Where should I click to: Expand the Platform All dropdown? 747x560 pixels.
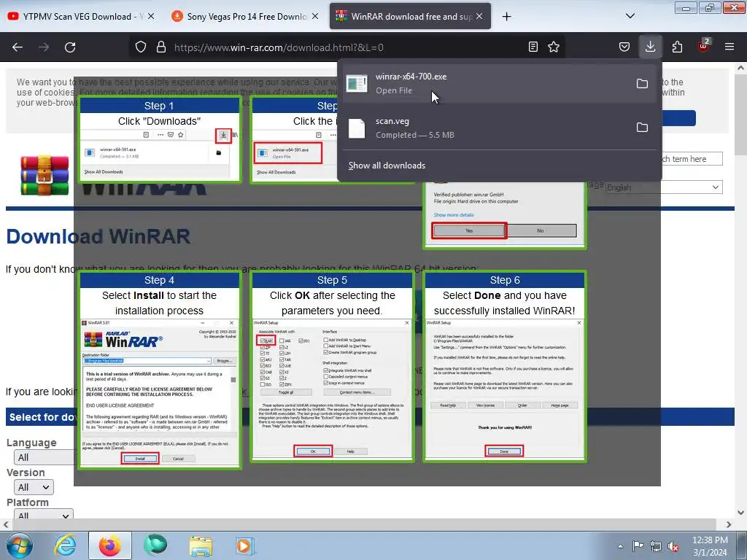tap(43, 516)
